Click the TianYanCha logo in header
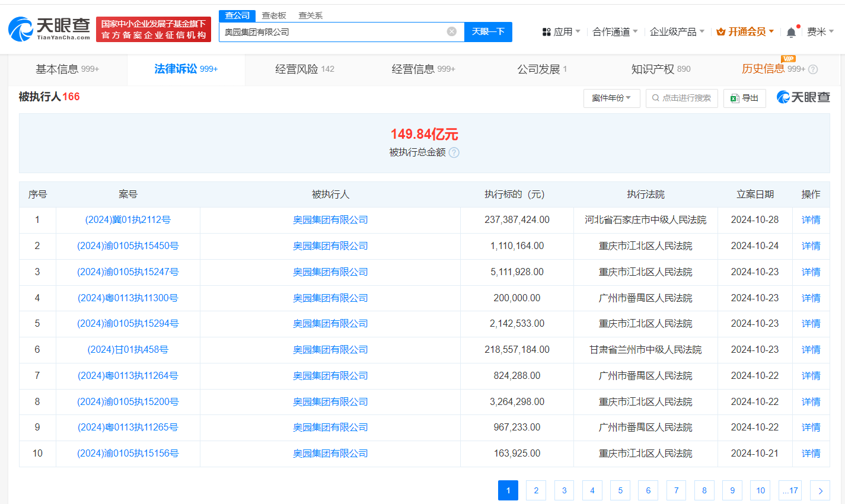The width and height of the screenshot is (845, 504). click(x=49, y=28)
